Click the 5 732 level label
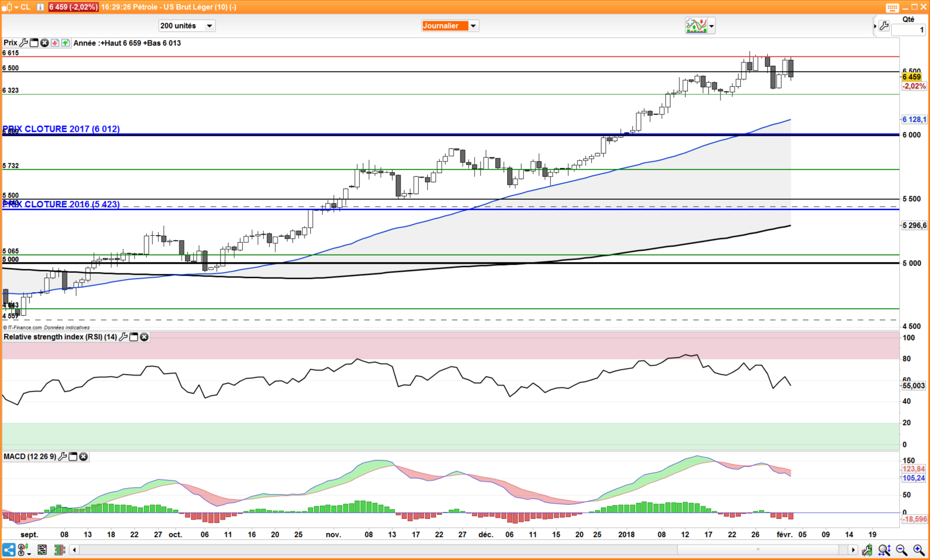The image size is (930, 560). pyautogui.click(x=11, y=166)
